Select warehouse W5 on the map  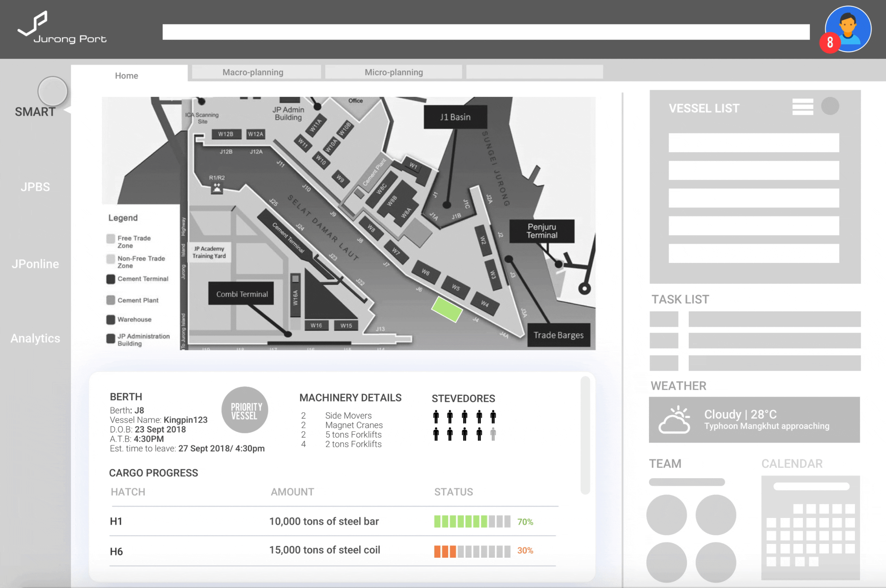tap(456, 287)
